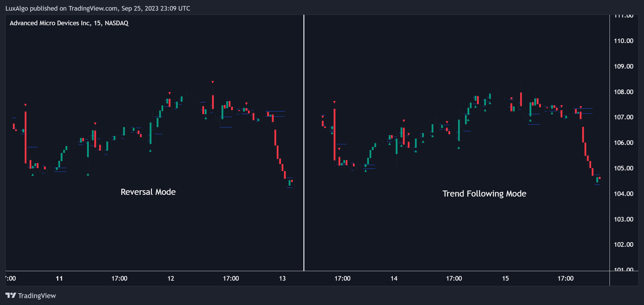Click the Trend Following Mode annotation label
This screenshot has height=305, width=644.
coord(484,193)
